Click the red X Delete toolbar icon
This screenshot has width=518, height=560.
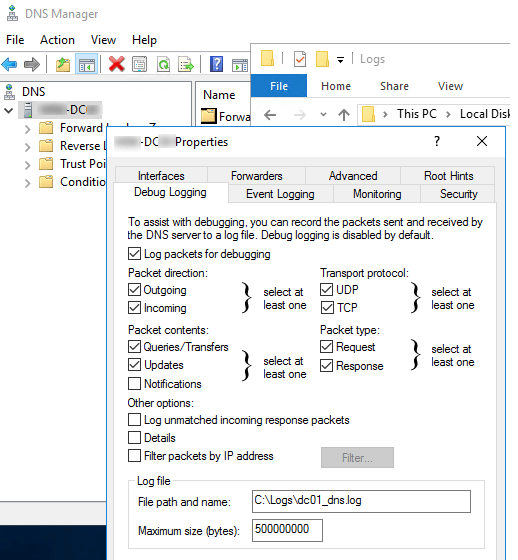coord(116,65)
